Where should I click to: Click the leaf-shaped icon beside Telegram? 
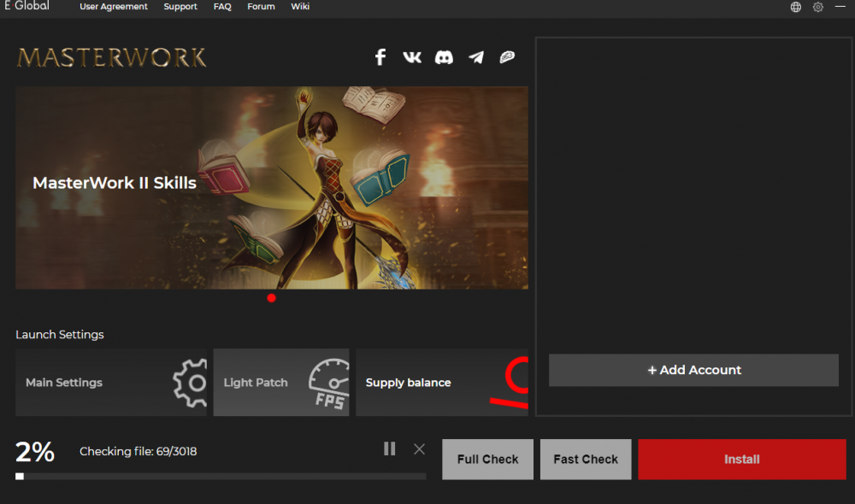(507, 57)
